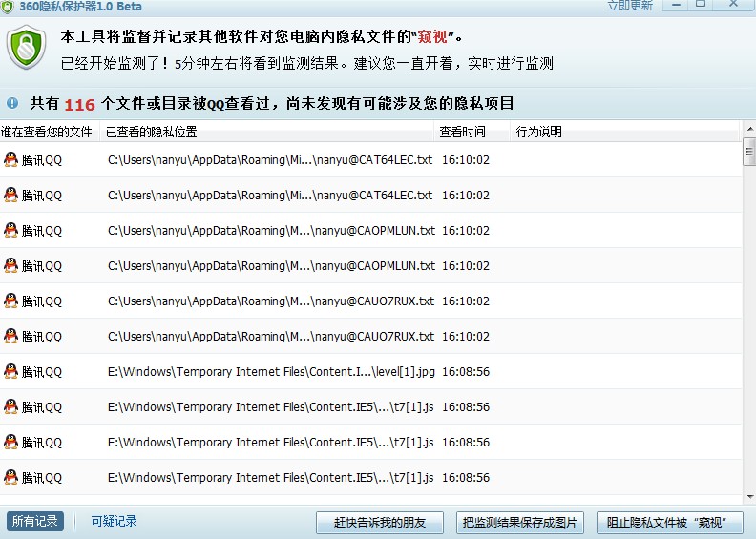Sort by 已查看的隐私位置 column header
This screenshot has width=756, height=539.
click(x=266, y=132)
